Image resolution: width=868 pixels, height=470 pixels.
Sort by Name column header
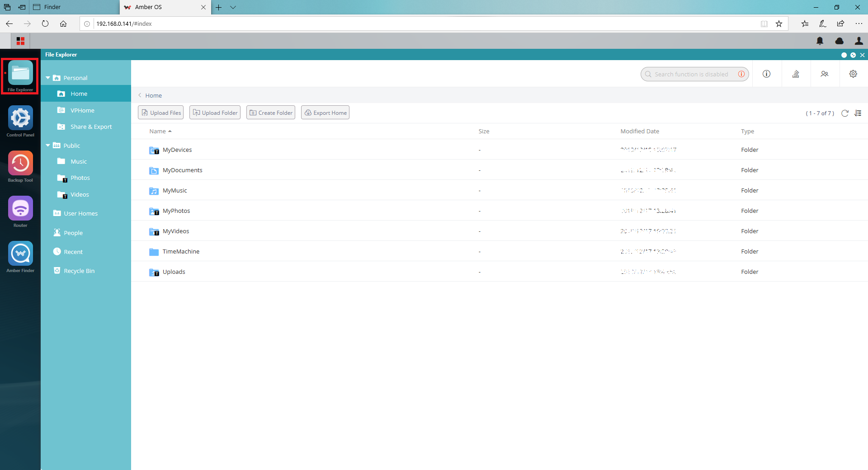160,131
